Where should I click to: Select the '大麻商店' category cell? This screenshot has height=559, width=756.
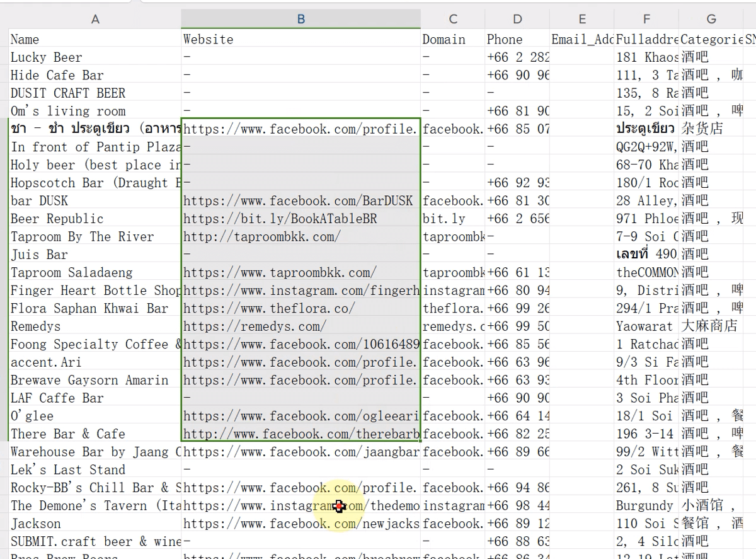point(711,326)
